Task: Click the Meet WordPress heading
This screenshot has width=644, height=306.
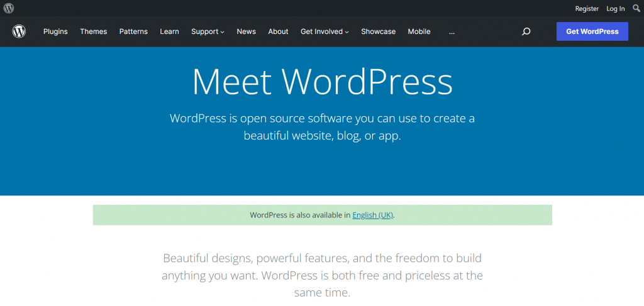Action: (x=323, y=82)
